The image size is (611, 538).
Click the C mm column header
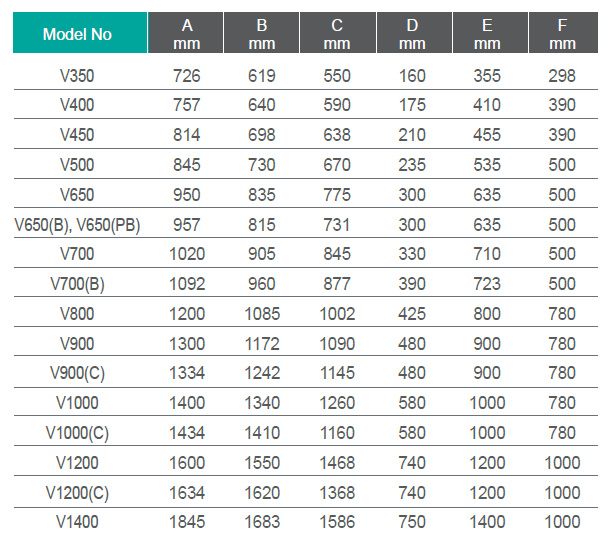337,33
